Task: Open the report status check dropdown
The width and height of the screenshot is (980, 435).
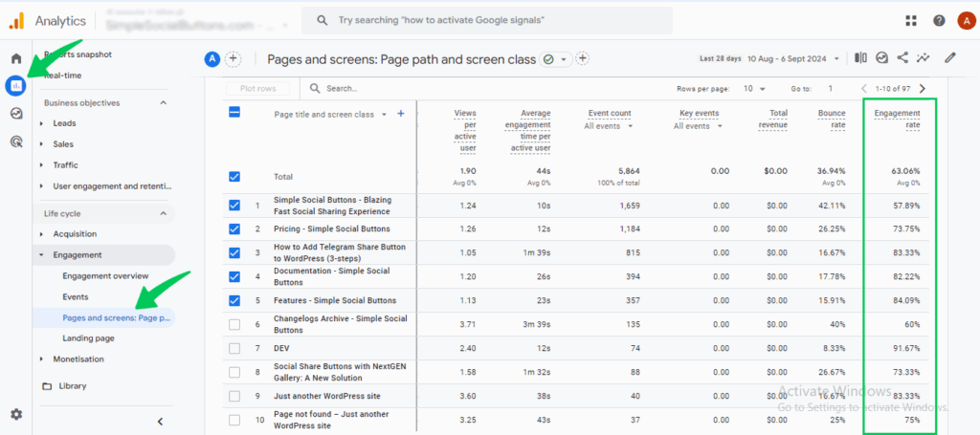Action: (x=556, y=58)
